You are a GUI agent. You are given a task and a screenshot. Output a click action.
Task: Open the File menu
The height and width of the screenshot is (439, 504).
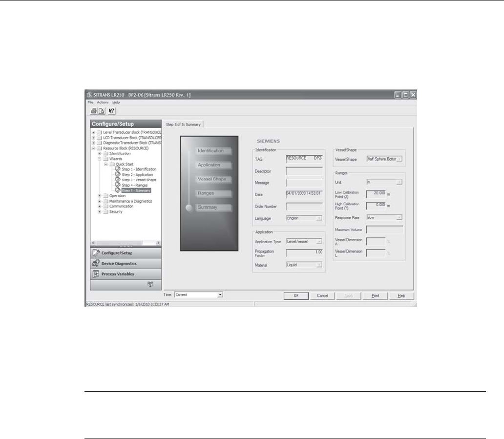(90, 102)
